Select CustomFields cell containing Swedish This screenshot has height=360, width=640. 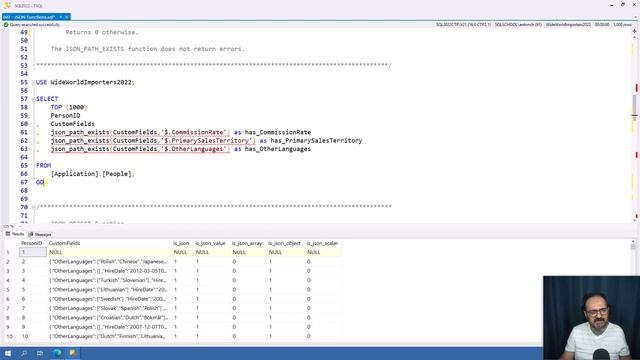pyautogui.click(x=109, y=299)
